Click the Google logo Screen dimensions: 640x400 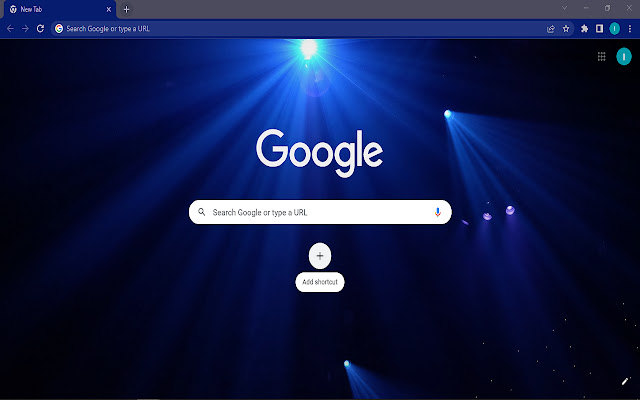tap(320, 153)
